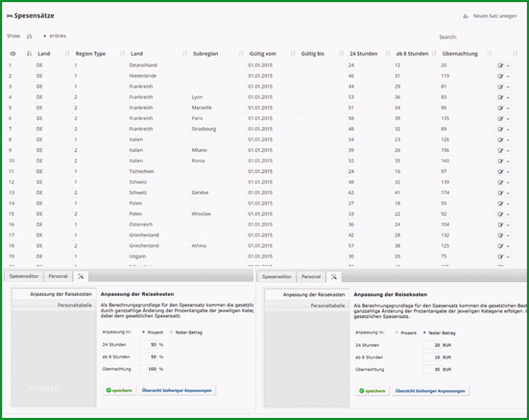Click 24 Stunden percent field, left panel
This screenshot has height=420, width=529.
tap(149, 345)
